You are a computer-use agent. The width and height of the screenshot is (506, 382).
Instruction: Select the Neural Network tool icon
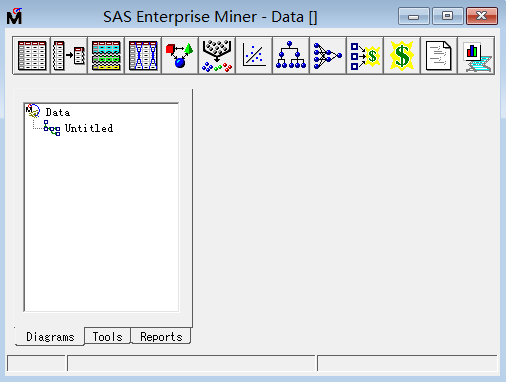(x=328, y=55)
